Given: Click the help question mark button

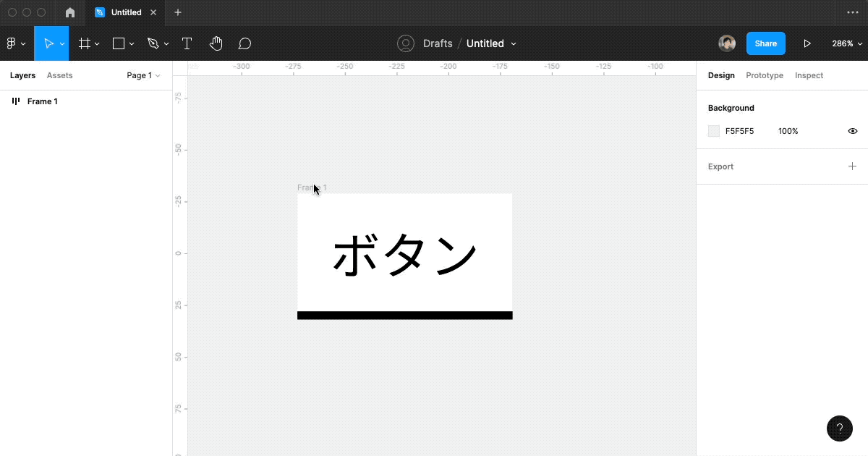Looking at the screenshot, I should pos(840,428).
